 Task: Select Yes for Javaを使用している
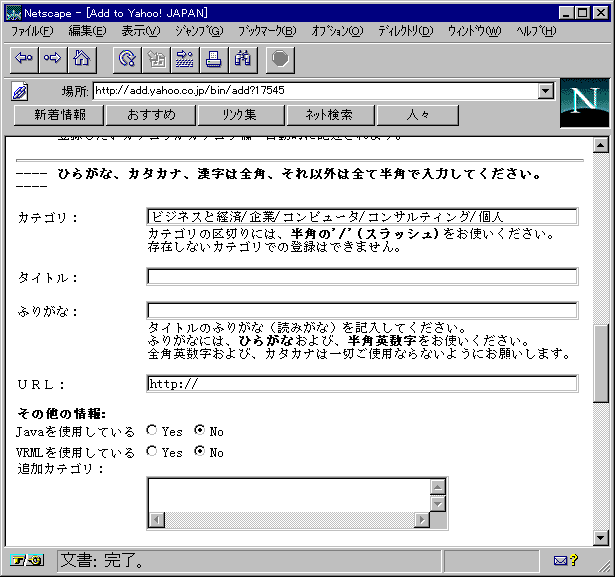[x=151, y=430]
